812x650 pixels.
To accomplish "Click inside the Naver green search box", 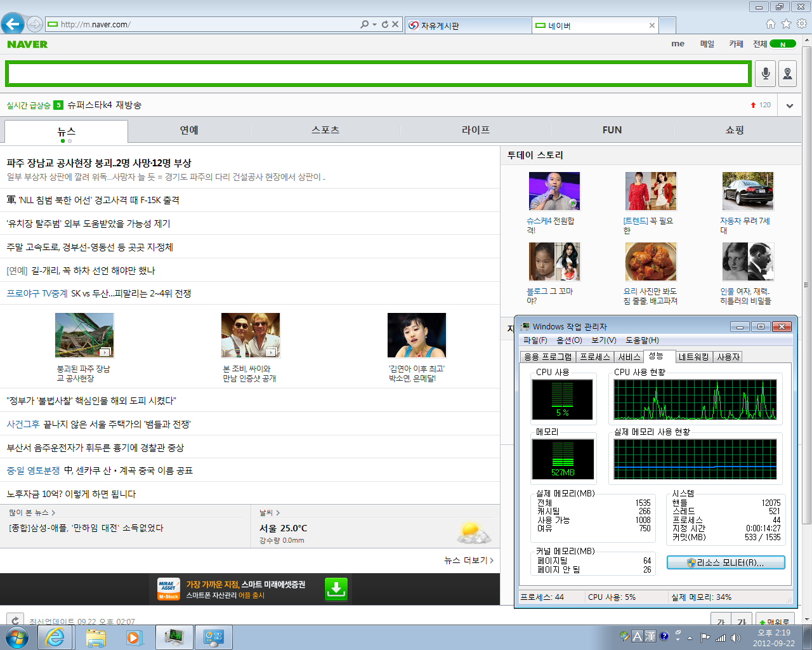I will coord(379,74).
